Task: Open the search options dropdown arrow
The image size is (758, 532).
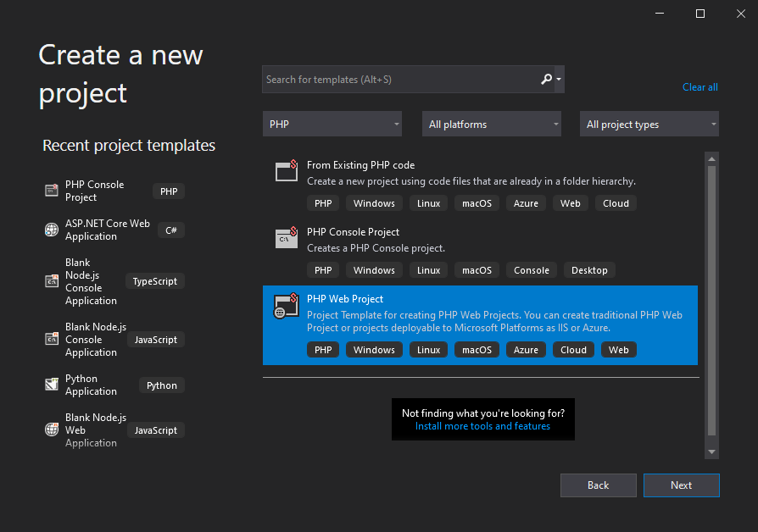Action: coord(559,80)
